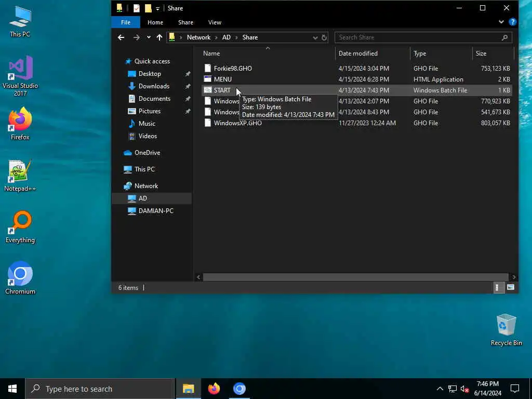Sort files by Date modified column

point(373,54)
